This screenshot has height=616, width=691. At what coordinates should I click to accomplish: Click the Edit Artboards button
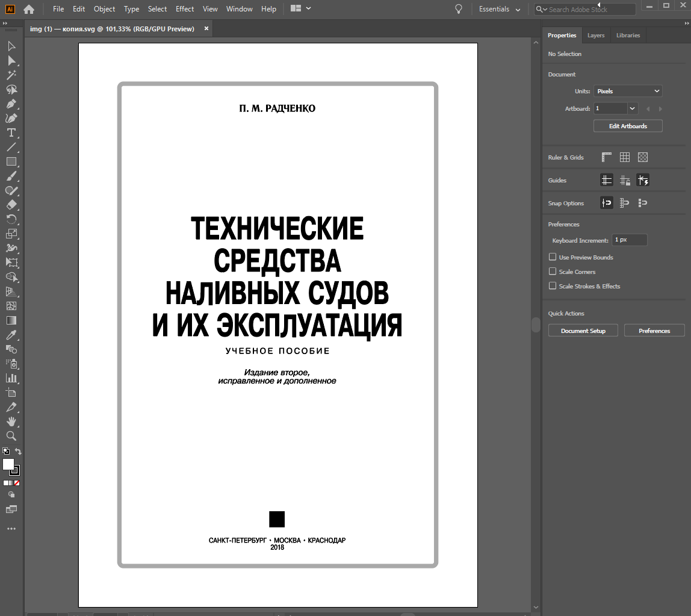pos(628,126)
